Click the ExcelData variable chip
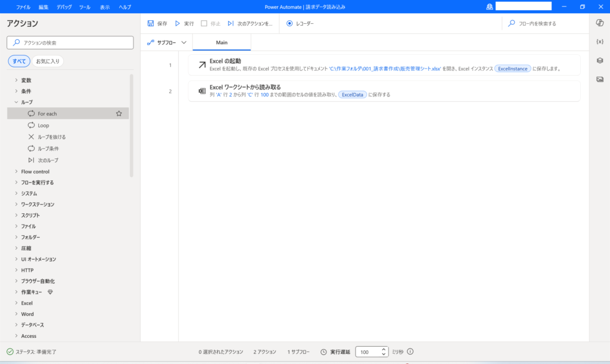Image resolution: width=610 pixels, height=364 pixels. point(353,95)
